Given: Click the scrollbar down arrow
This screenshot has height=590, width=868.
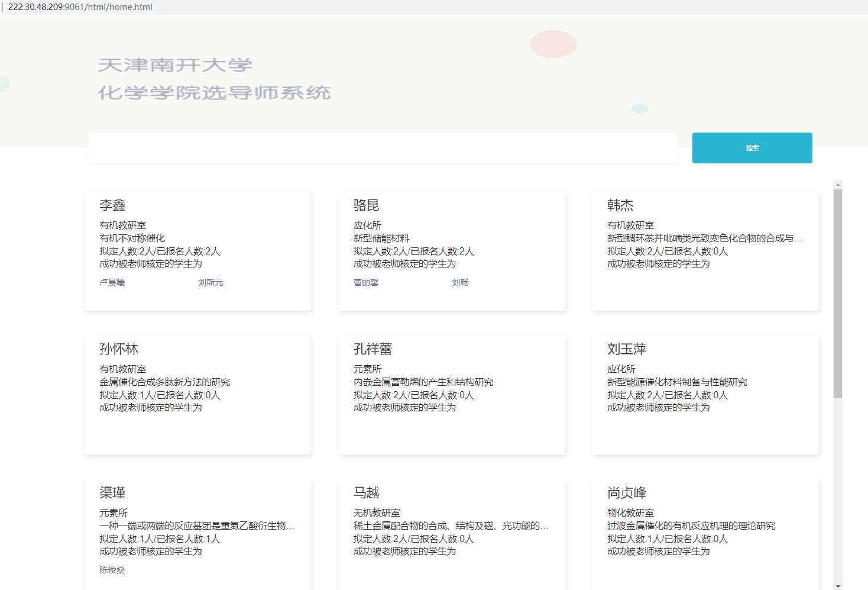Looking at the screenshot, I should click(838, 585).
